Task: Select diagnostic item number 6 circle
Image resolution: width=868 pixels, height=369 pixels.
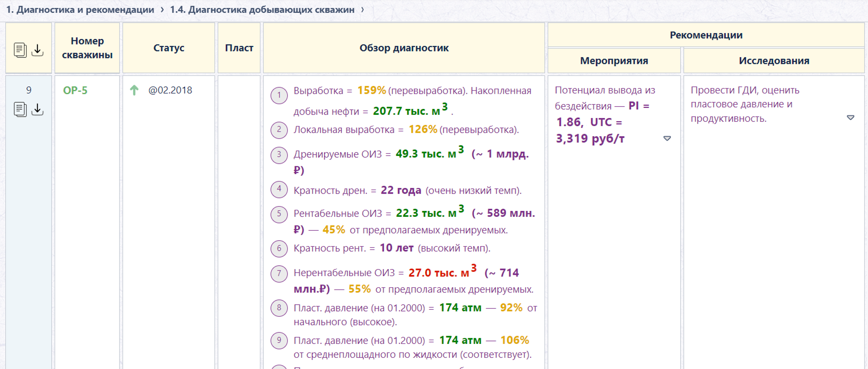Action: point(279,248)
